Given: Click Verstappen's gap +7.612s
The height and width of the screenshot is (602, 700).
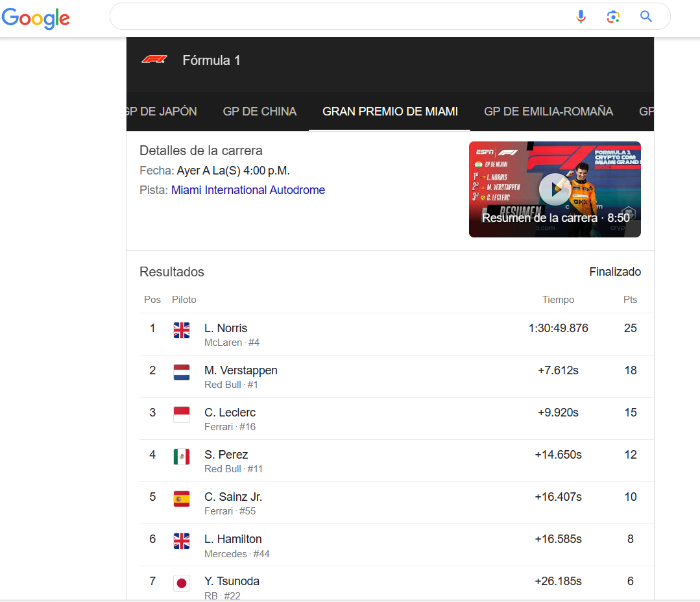Looking at the screenshot, I should pyautogui.click(x=558, y=370).
